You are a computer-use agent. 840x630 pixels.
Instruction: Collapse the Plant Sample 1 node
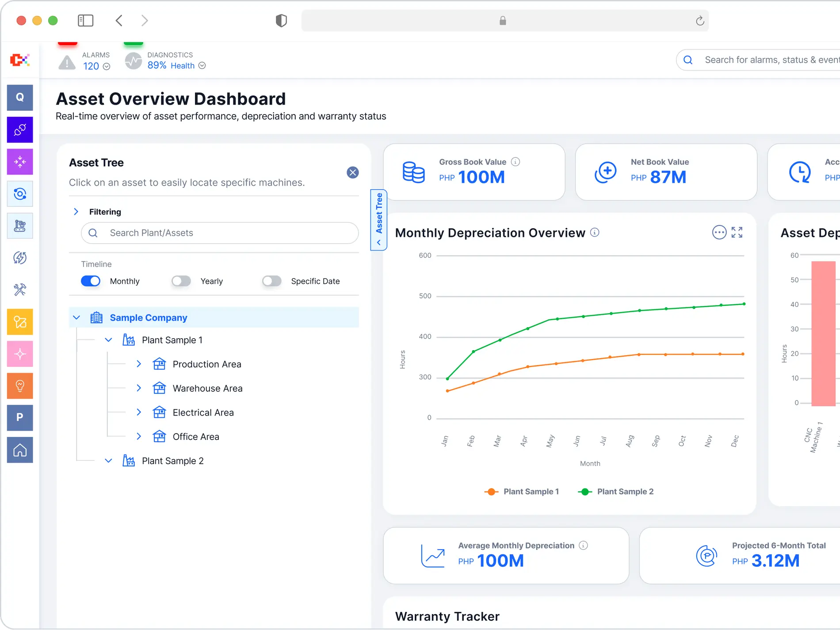click(x=108, y=340)
